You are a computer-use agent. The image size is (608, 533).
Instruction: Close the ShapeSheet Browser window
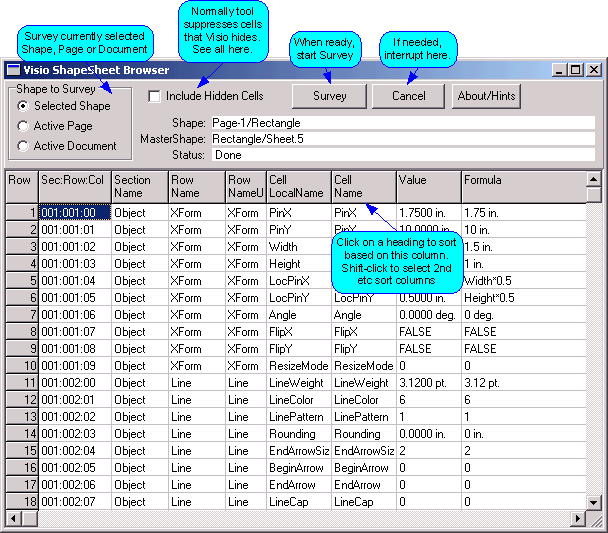coord(594,70)
